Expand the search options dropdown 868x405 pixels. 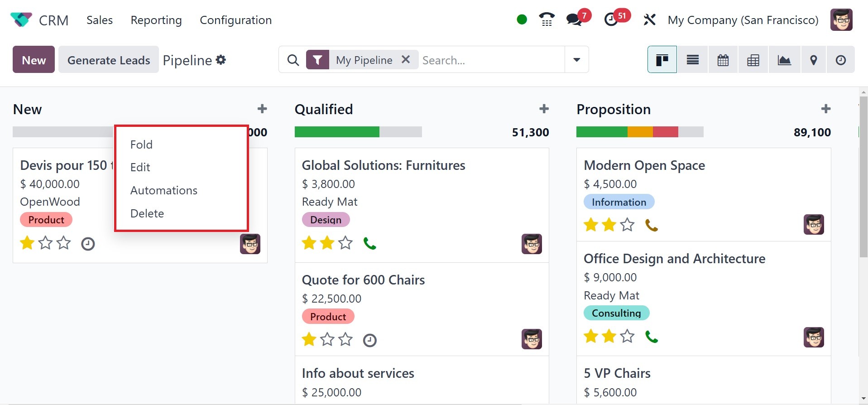tap(576, 59)
